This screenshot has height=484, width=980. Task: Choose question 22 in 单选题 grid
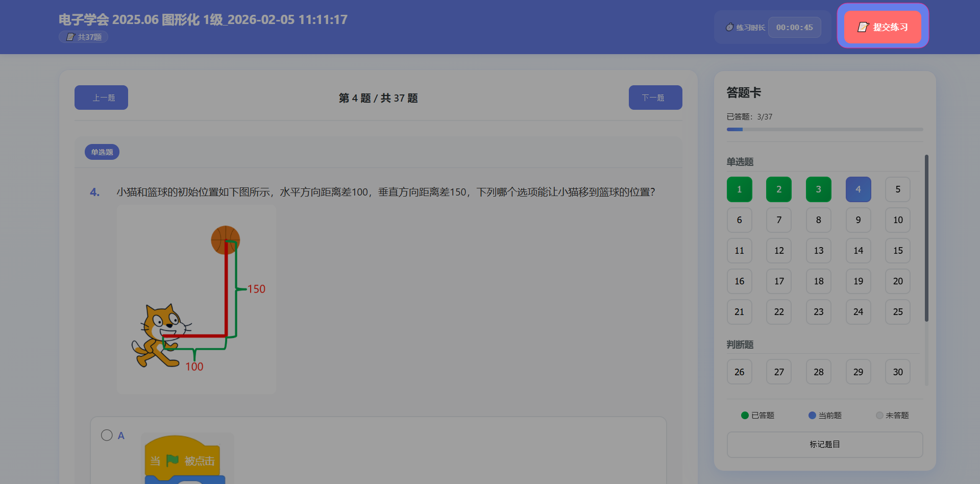click(x=779, y=312)
